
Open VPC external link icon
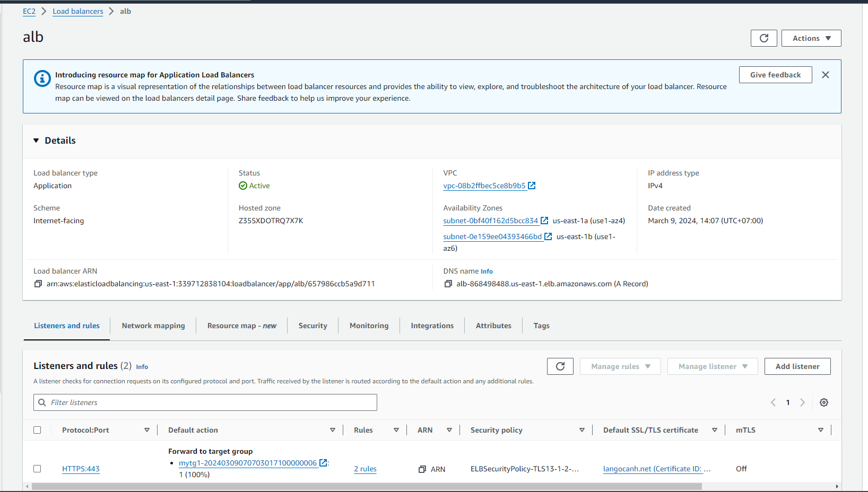tap(532, 186)
